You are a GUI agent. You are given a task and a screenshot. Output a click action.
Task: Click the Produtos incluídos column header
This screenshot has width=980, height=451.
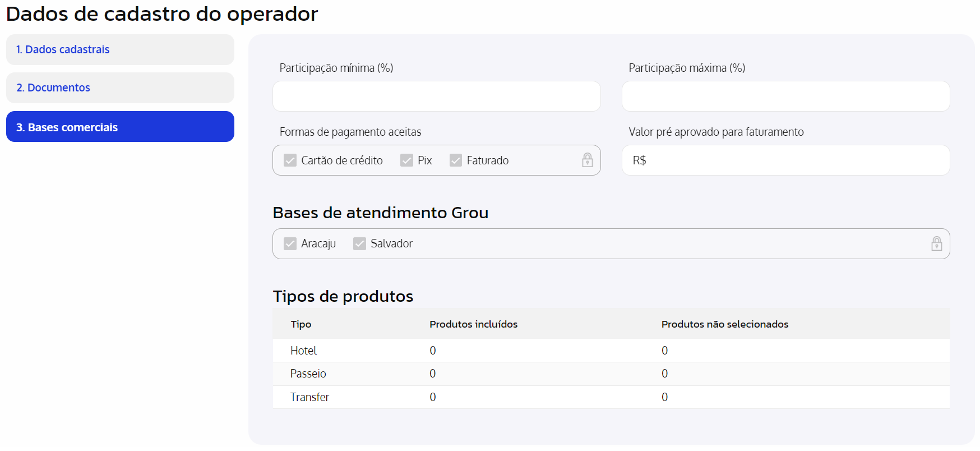coord(473,324)
